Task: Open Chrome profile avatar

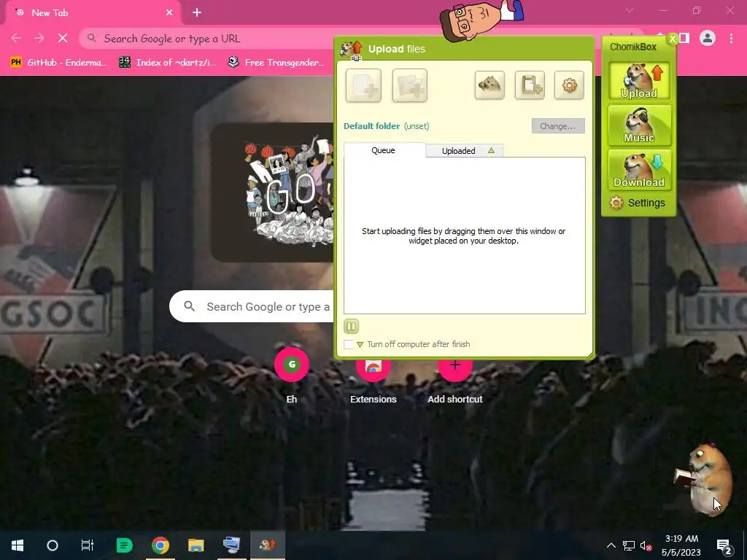Action: pos(708,38)
